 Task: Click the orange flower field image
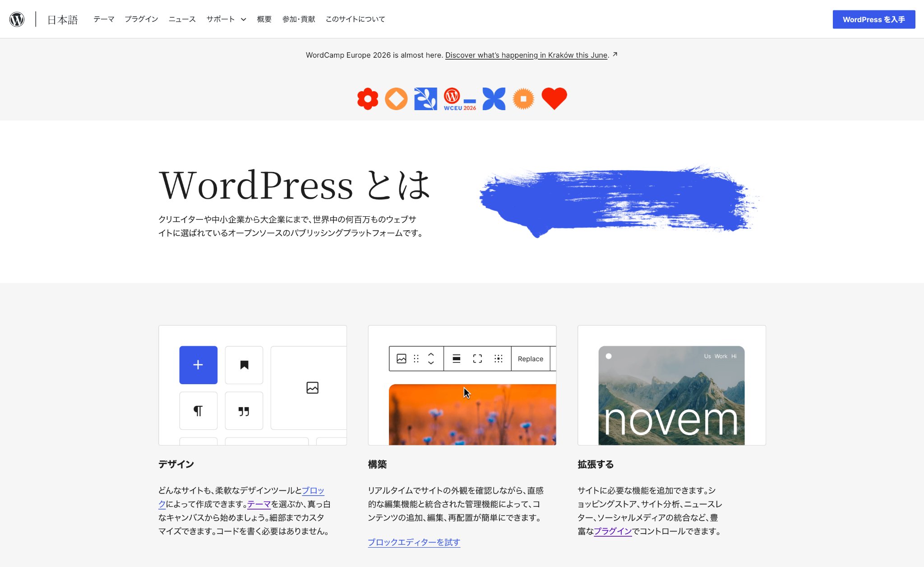pyautogui.click(x=472, y=414)
